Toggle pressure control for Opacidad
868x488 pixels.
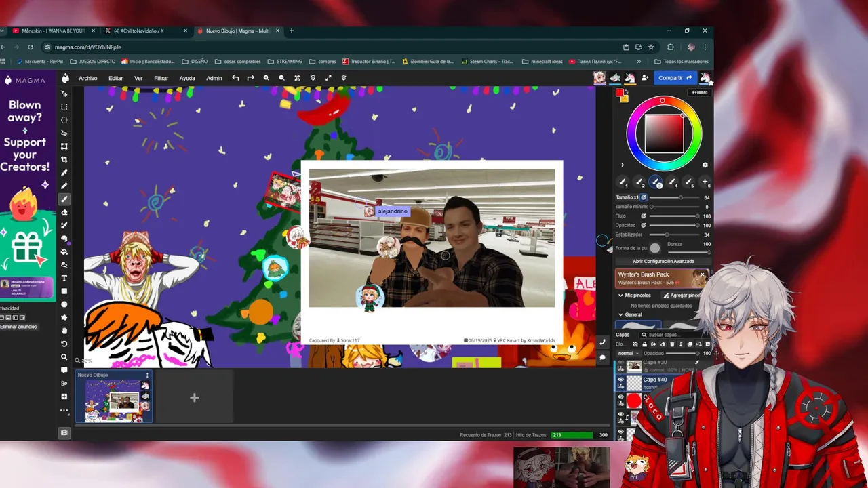click(x=644, y=225)
